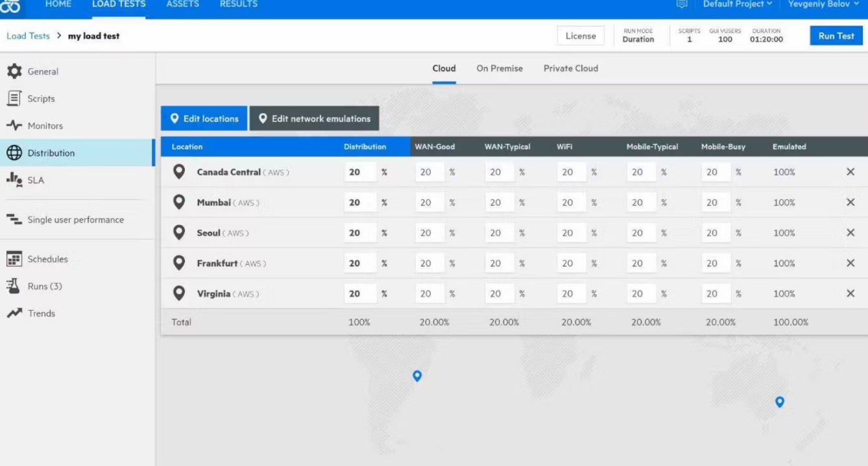
Task: Click the Mumbai location pin icon
Action: click(179, 202)
